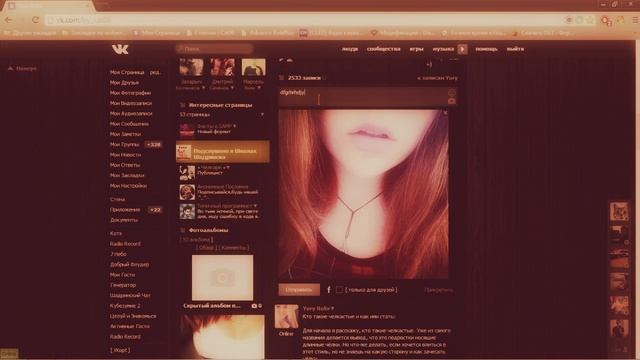The image size is (640, 360).
Task: Open 'Мои Друзья' in sidebar
Action: click(x=124, y=82)
